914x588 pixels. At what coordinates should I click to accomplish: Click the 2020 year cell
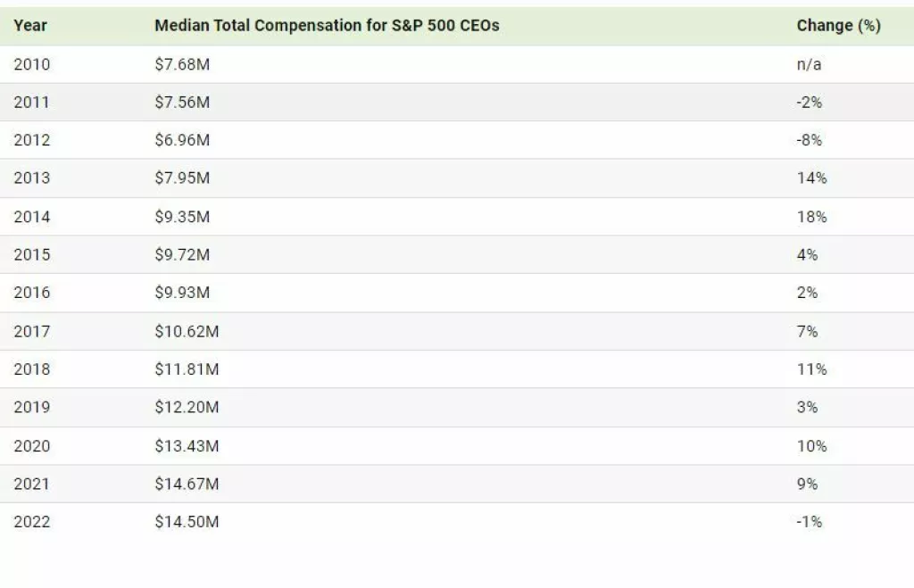click(32, 446)
